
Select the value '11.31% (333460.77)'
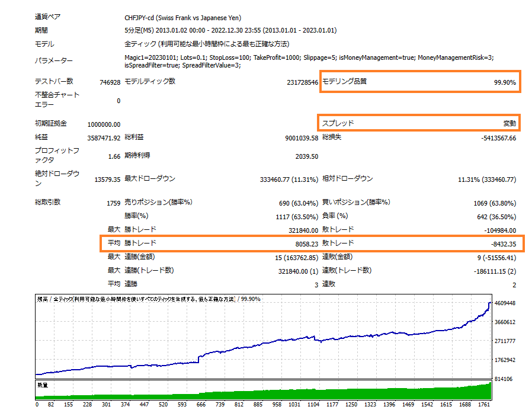point(487,179)
